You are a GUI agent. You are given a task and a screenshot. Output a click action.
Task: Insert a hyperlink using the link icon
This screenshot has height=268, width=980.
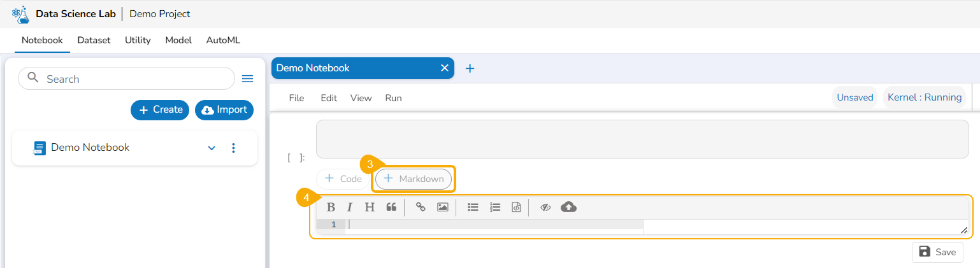point(421,207)
